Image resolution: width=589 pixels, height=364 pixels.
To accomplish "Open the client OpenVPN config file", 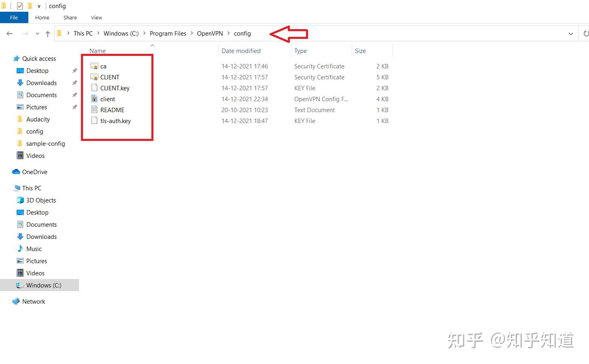I will pos(107,99).
